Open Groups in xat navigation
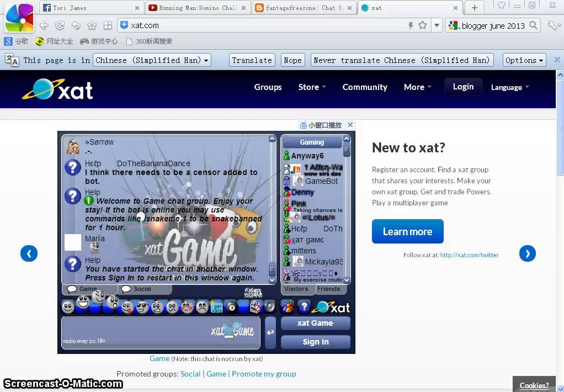 (x=268, y=87)
